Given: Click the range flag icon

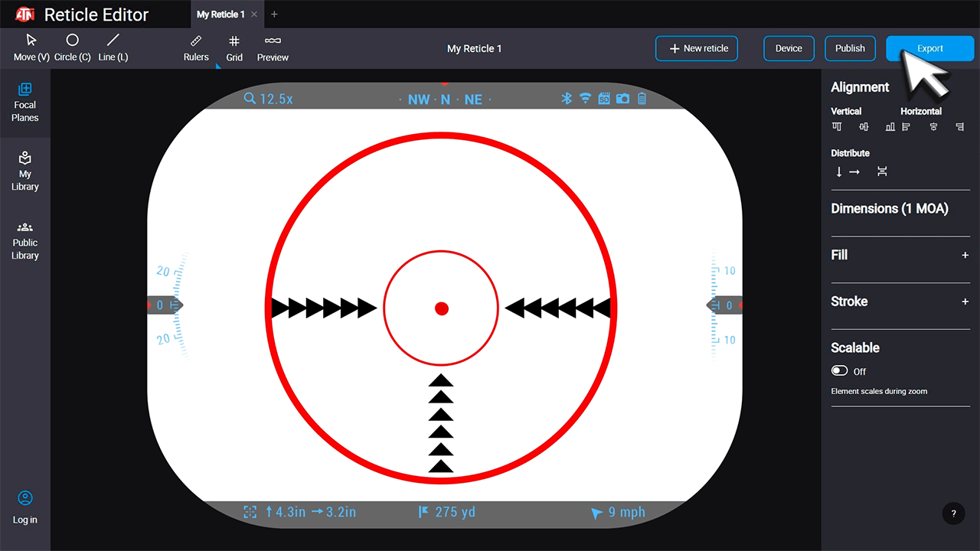Looking at the screenshot, I should pos(423,512).
